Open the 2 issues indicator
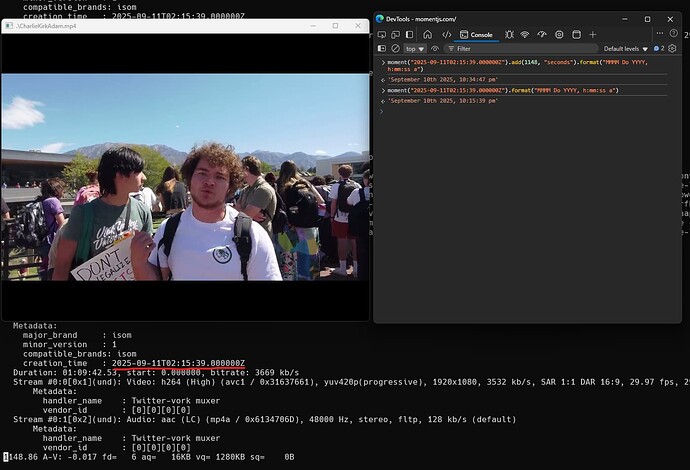690x470 pixels. pyautogui.click(x=659, y=48)
